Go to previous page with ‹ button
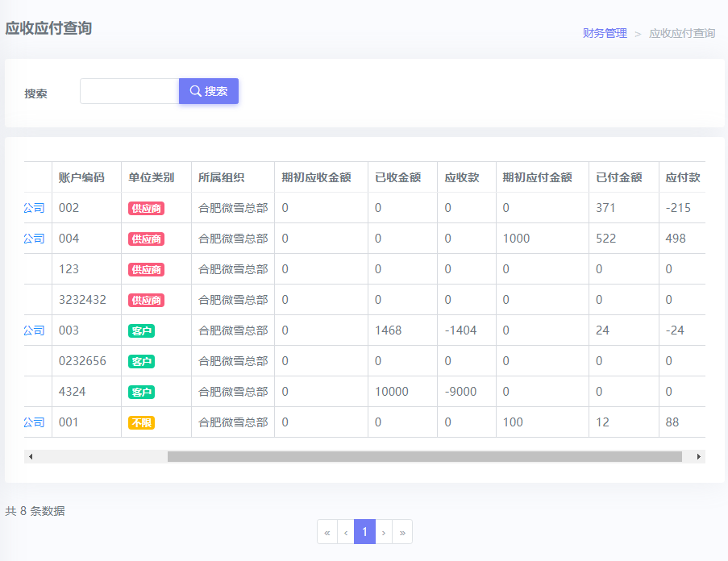Image resolution: width=728 pixels, height=561 pixels. pyautogui.click(x=346, y=532)
